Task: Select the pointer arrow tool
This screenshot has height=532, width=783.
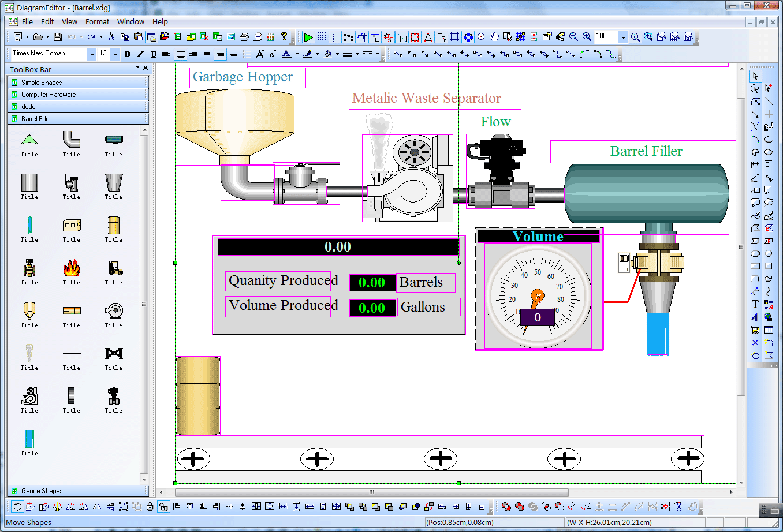Action: pos(755,76)
